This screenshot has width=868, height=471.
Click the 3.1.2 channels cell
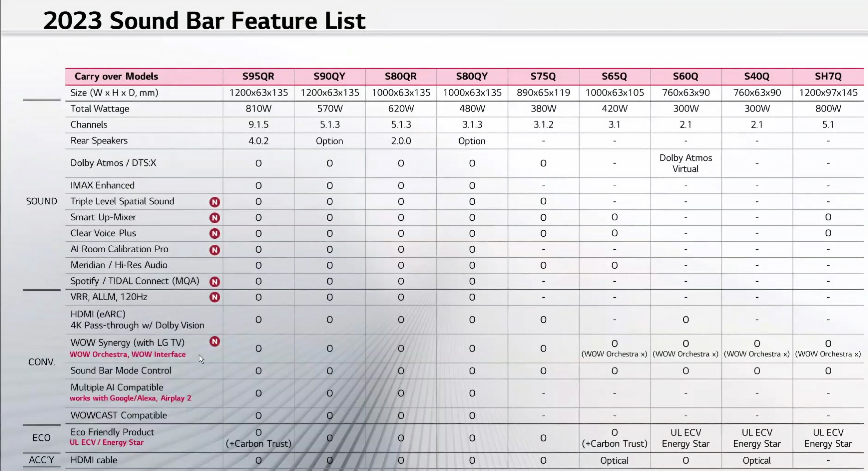543,125
